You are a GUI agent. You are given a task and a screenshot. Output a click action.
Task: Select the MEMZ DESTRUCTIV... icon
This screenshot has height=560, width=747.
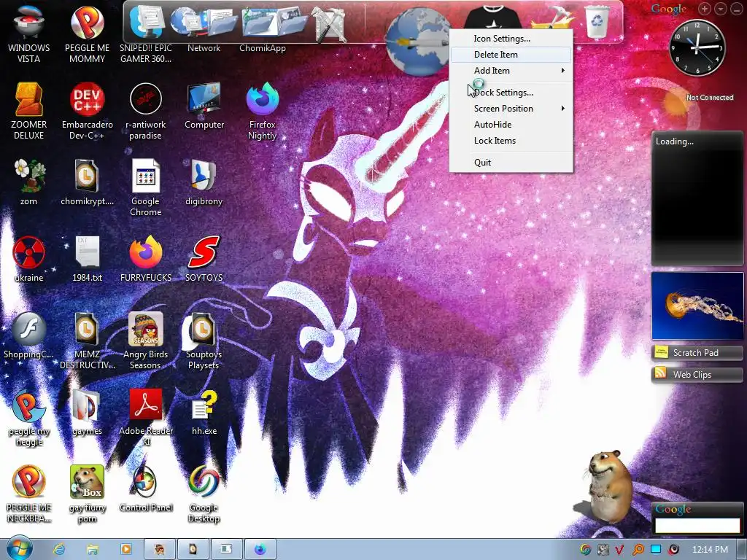click(88, 341)
